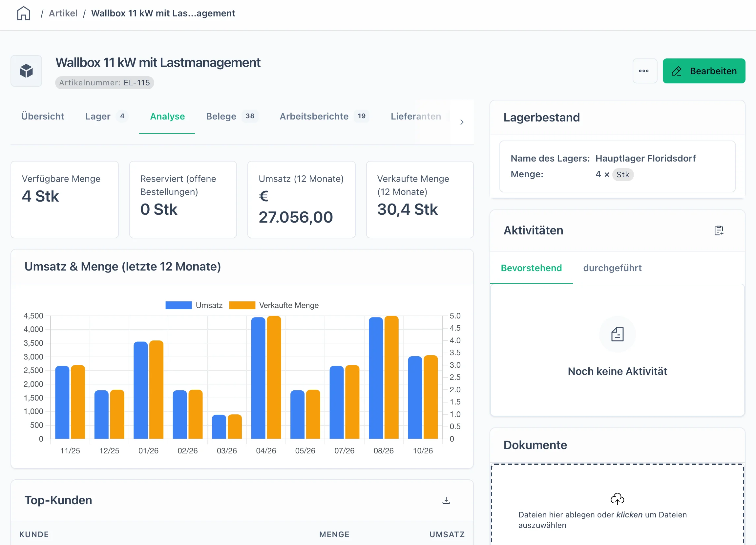Screen dimensions: 756x545
Task: Click the MENGE column header
Action: [334, 534]
